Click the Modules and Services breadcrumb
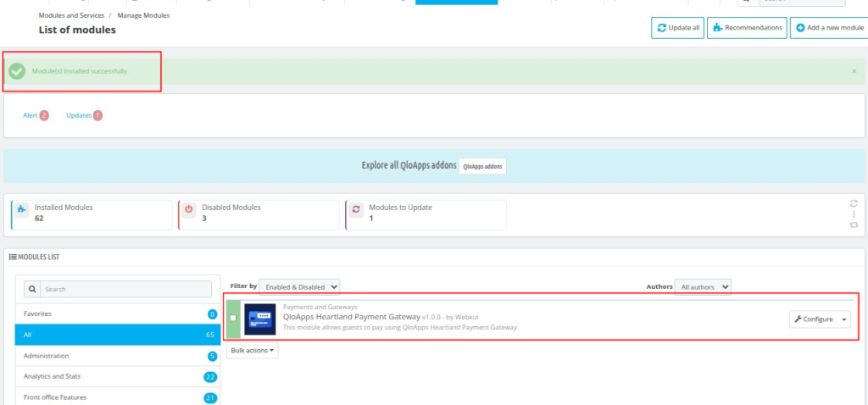Screen dimensions: 868x405 click(x=71, y=15)
